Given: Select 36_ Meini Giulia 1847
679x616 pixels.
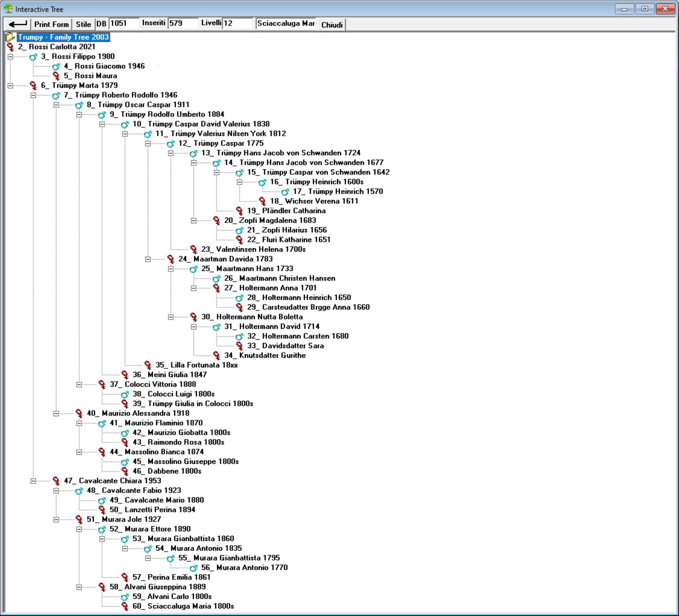Looking at the screenshot, I should (169, 375).
